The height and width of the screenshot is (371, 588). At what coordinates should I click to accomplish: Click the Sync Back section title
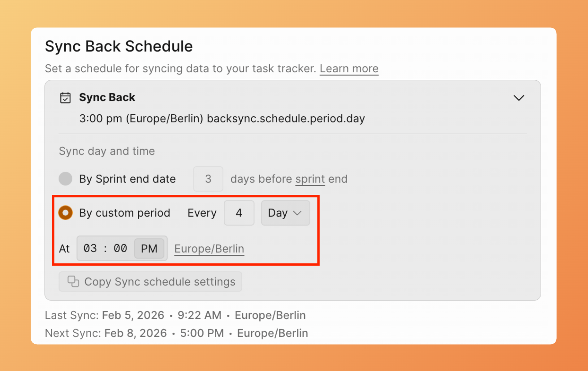pos(107,97)
